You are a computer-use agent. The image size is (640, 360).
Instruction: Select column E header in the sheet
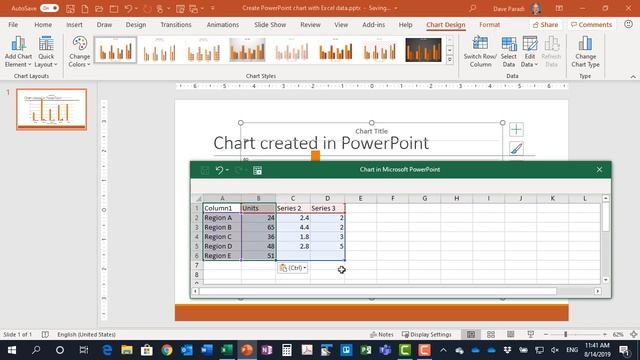pyautogui.click(x=360, y=198)
